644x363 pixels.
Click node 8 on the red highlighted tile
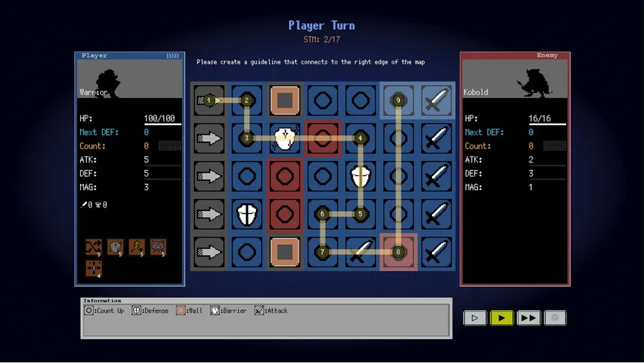point(398,251)
